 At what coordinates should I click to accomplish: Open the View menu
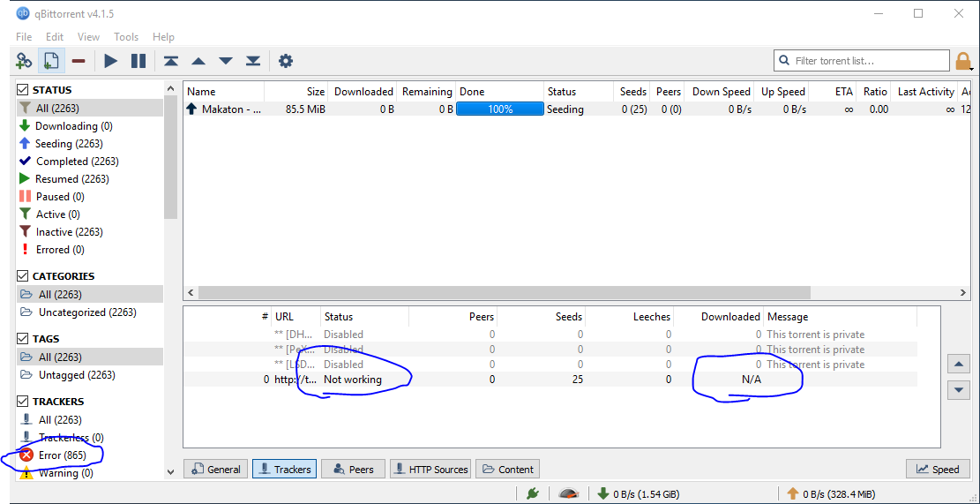coord(89,37)
